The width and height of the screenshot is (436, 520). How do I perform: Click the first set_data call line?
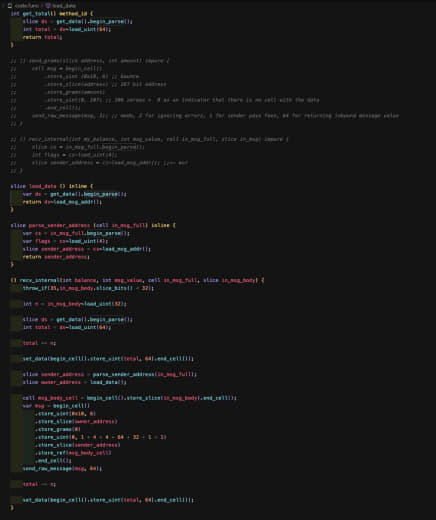(x=108, y=359)
